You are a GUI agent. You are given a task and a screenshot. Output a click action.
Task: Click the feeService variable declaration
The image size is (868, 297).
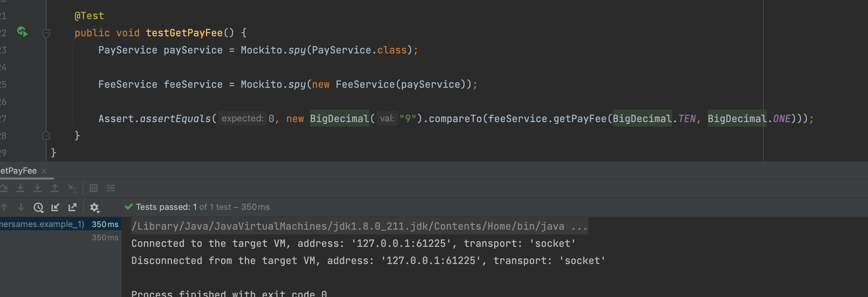[x=193, y=84]
